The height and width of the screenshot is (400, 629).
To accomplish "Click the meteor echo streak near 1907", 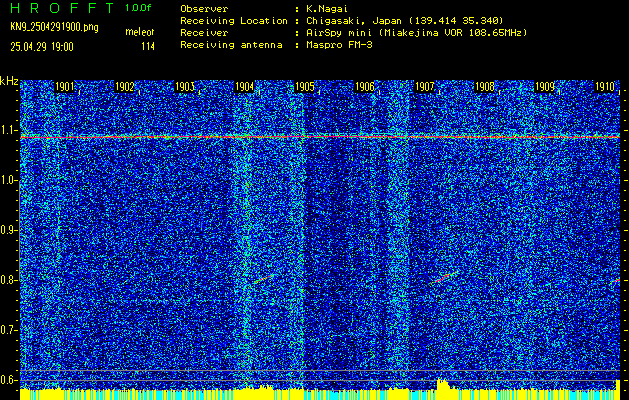I will 444,277.
